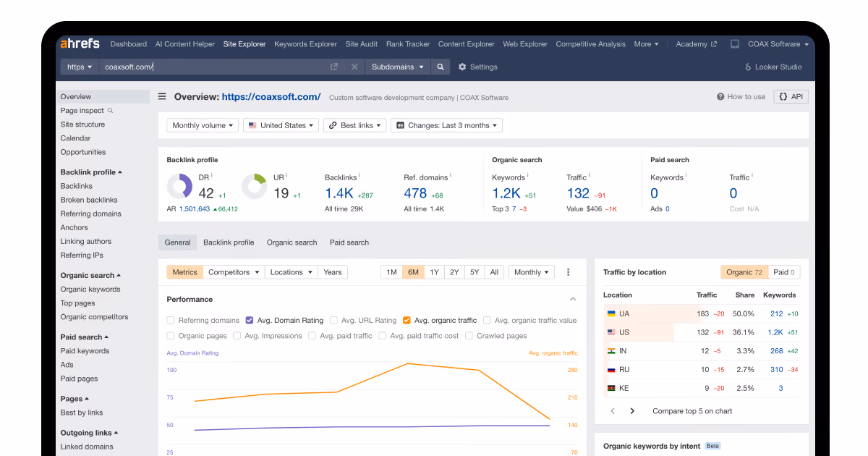Click the IN flag icon
This screenshot has height=456, width=868.
pos(611,351)
